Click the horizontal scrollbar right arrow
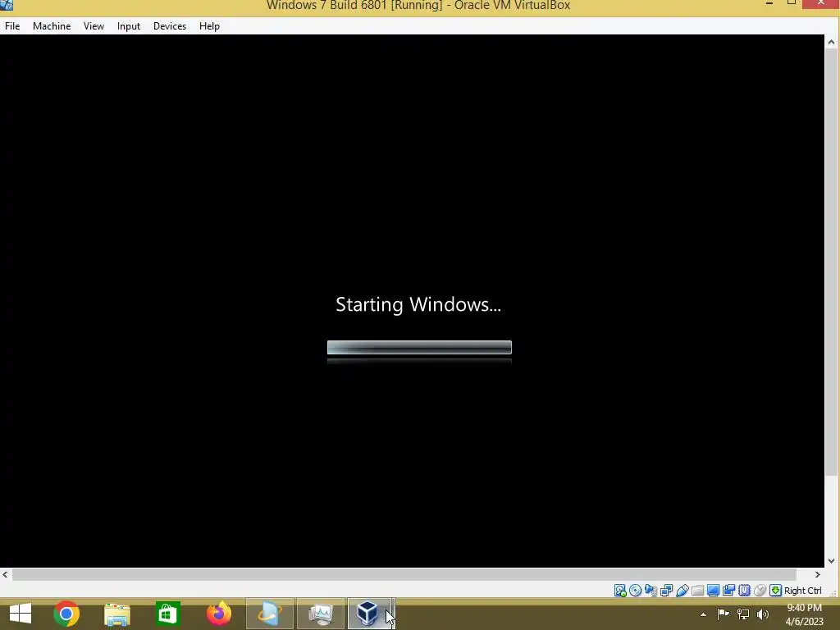 (x=818, y=574)
